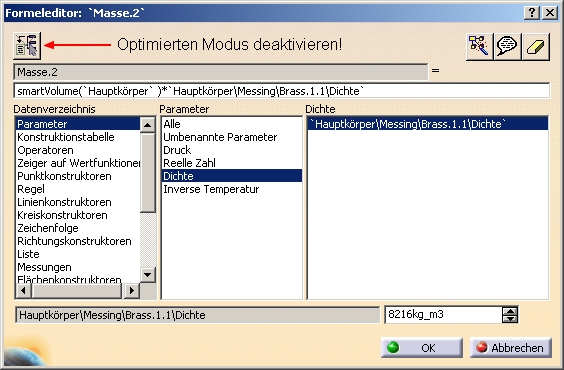Select Druck in the Parameter list
Image resolution: width=564 pixels, height=370 pixels.
point(232,150)
